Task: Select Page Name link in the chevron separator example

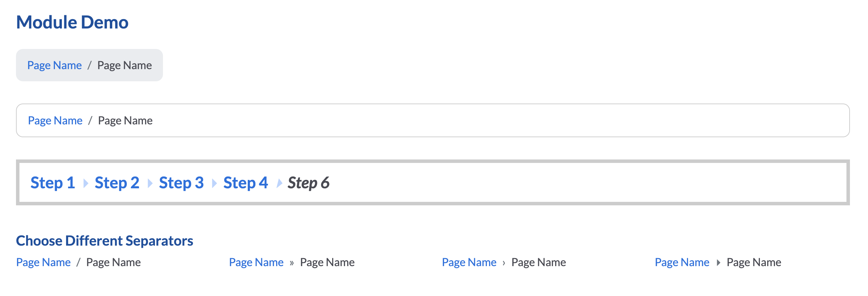Action: tap(469, 263)
